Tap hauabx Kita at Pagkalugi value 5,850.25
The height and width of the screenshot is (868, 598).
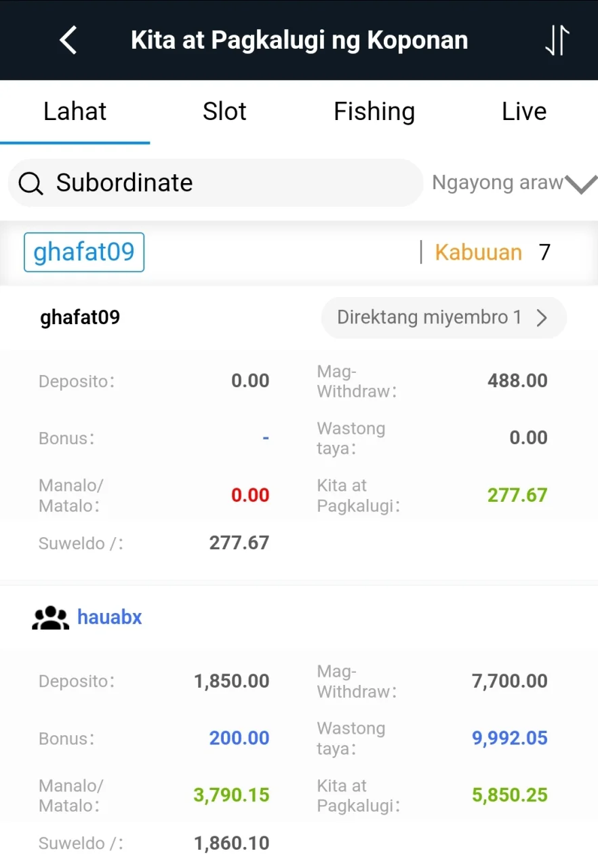pos(510,795)
